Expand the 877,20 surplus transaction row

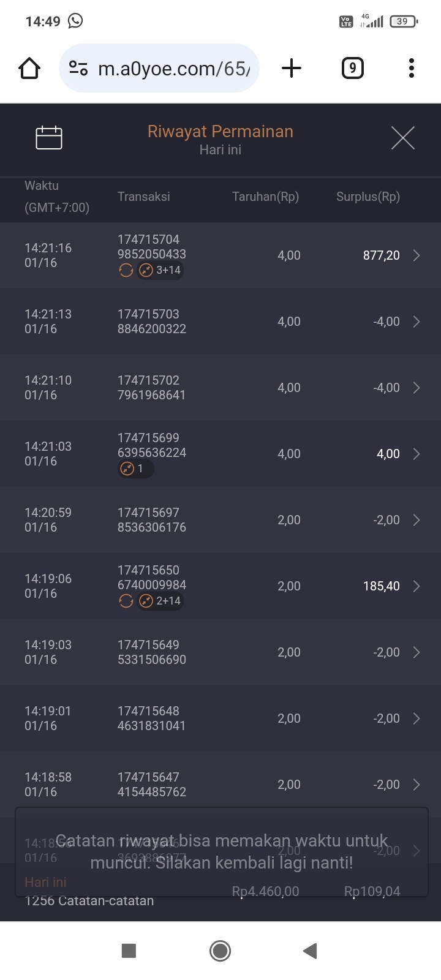[x=417, y=255]
